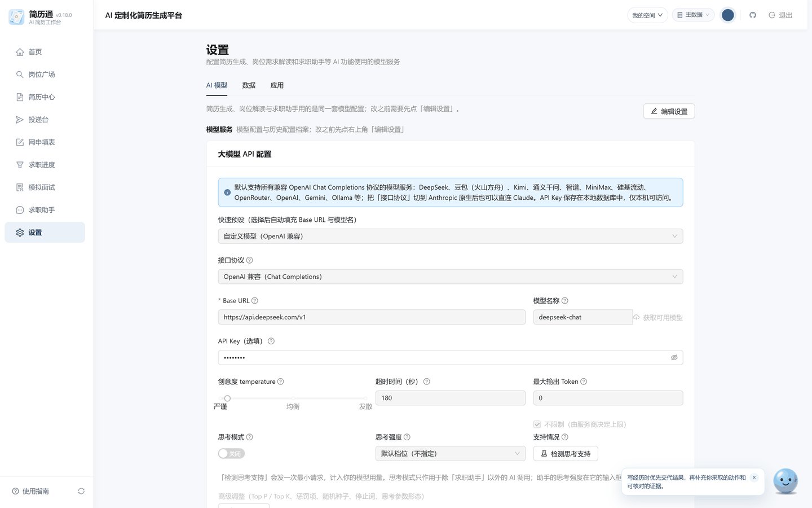Click the 超时时间 input field
The width and height of the screenshot is (812, 508).
[x=451, y=398]
